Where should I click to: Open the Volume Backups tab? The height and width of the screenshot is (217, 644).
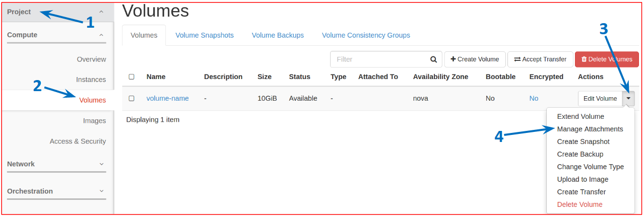pyautogui.click(x=278, y=35)
